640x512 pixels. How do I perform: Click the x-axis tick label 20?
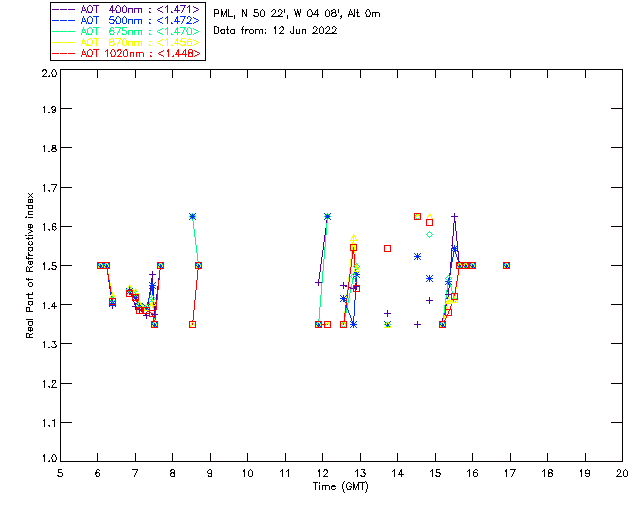(622, 473)
